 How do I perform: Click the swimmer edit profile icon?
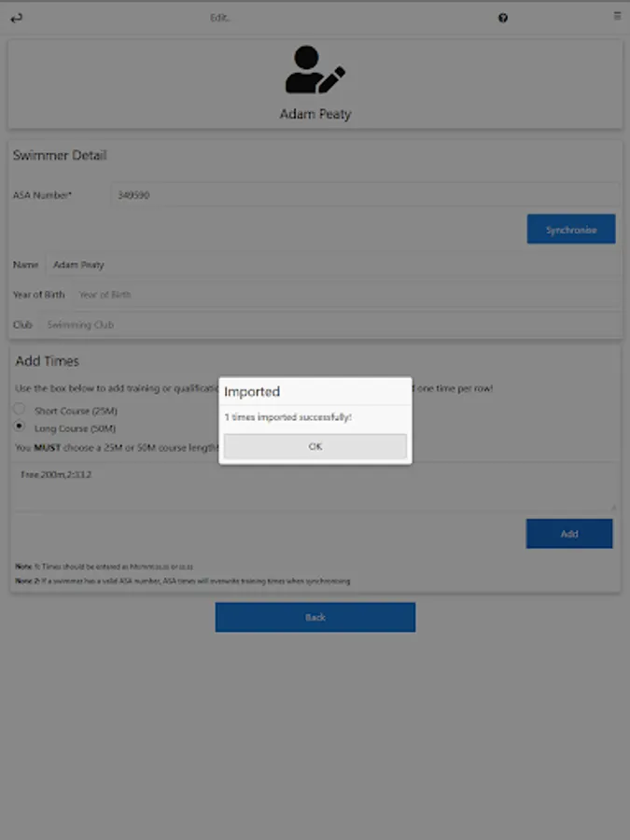click(x=315, y=70)
